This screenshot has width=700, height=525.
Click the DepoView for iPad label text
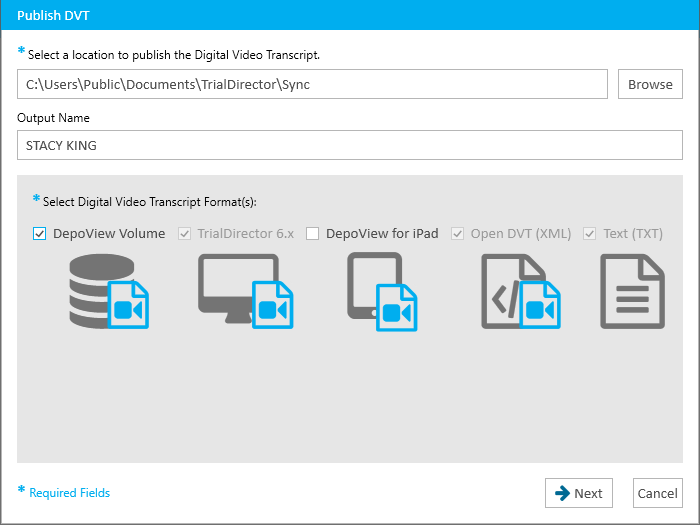[382, 233]
